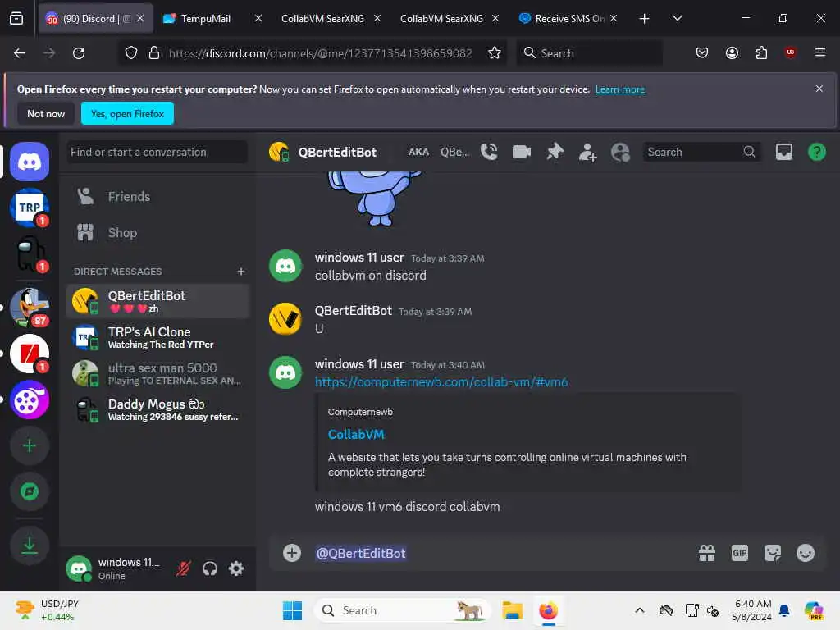
Task: Open the Shop page
Action: 157,232
